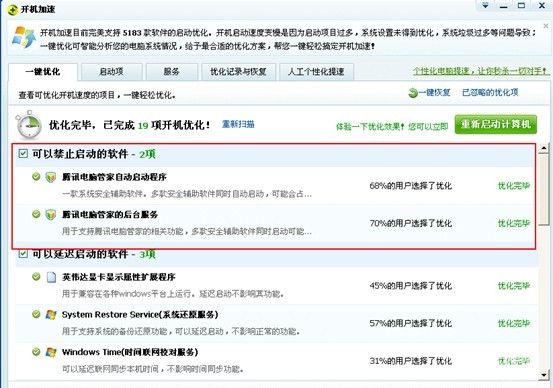The image size is (553, 388).
Task: Click the 一键恢复 green arrow icon
Action: coord(413,93)
